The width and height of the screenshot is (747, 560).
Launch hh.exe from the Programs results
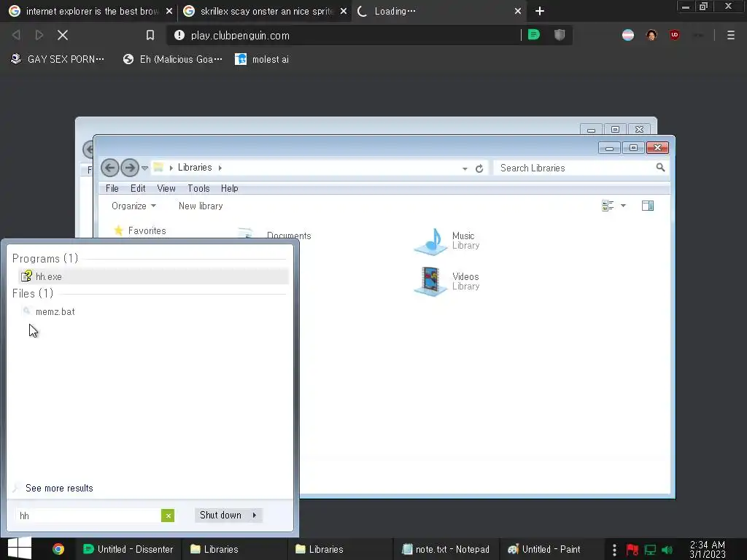[153, 276]
